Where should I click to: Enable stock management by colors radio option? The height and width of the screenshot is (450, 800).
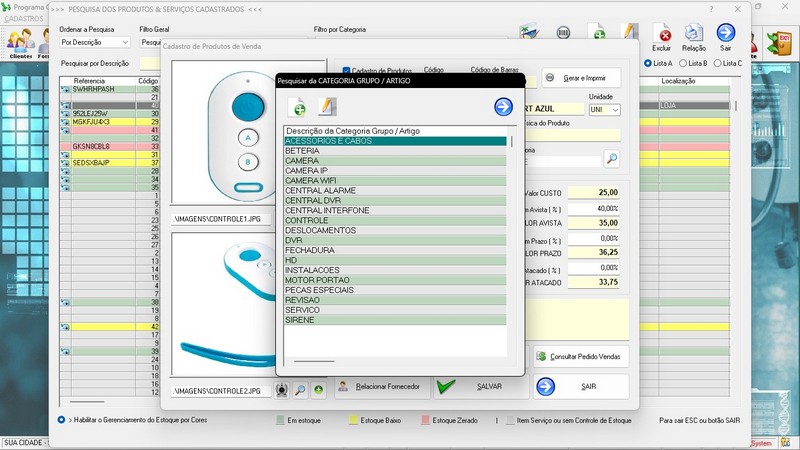62,419
